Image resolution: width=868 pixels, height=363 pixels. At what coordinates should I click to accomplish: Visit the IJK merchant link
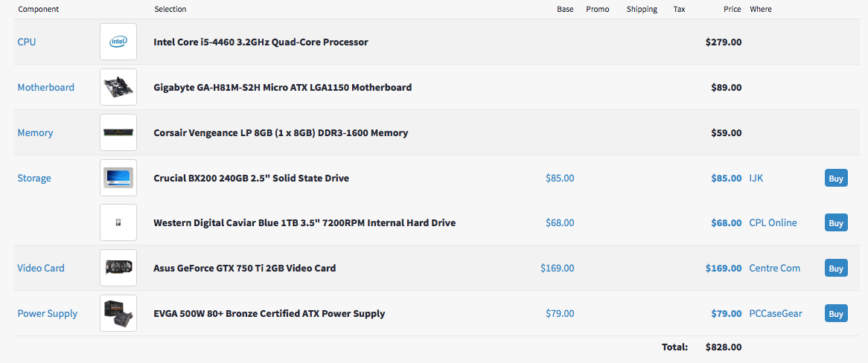756,179
